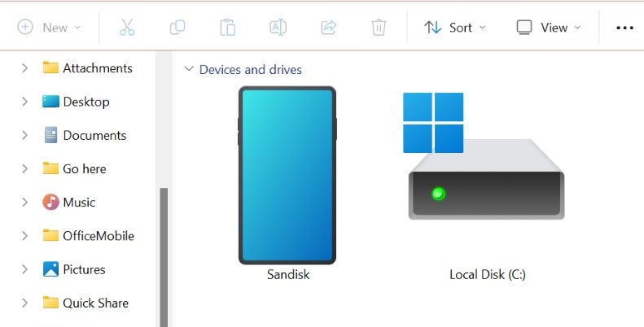
Task: Select Quick Share label in navigation pane
Action: point(96,303)
